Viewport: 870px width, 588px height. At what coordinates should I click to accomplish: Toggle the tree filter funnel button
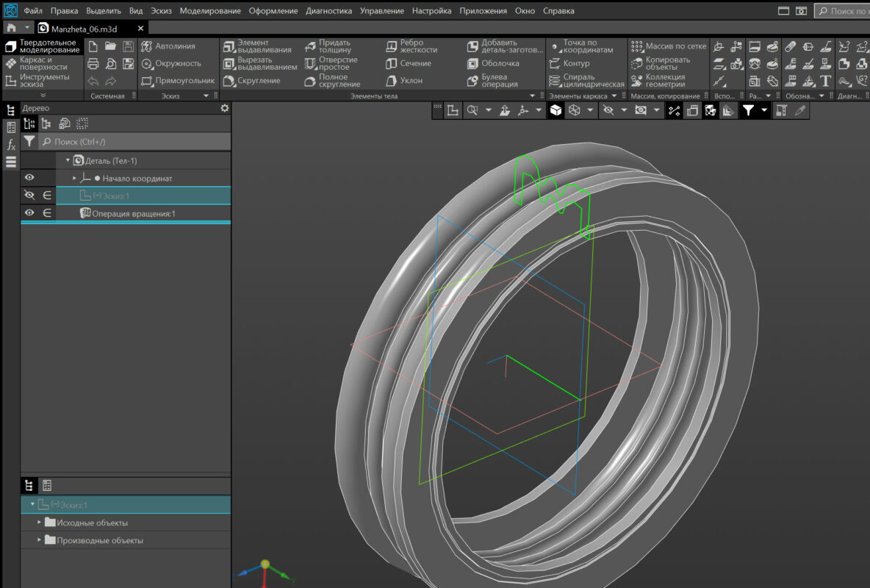coord(29,142)
